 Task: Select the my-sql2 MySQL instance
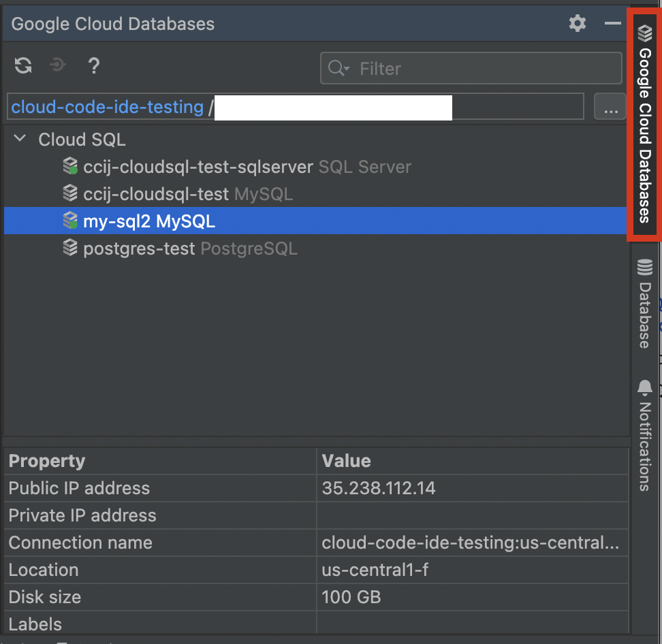point(150,221)
